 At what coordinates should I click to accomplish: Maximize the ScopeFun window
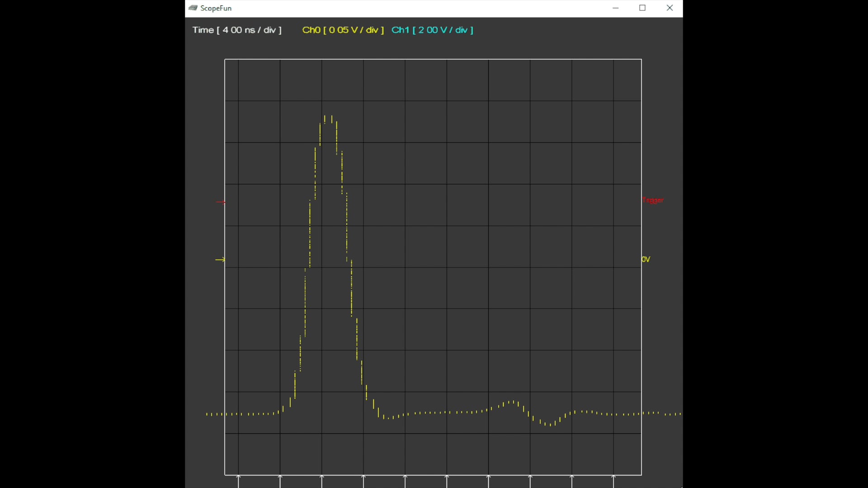click(642, 8)
